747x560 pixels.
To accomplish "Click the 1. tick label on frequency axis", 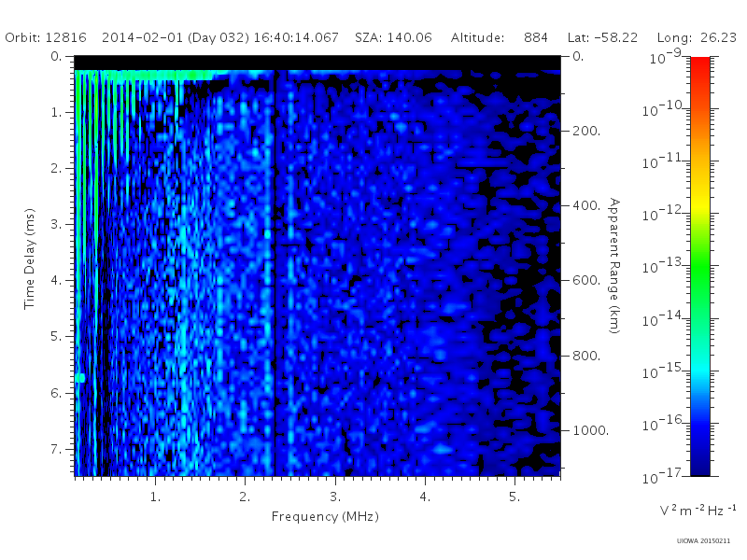I will click(155, 497).
